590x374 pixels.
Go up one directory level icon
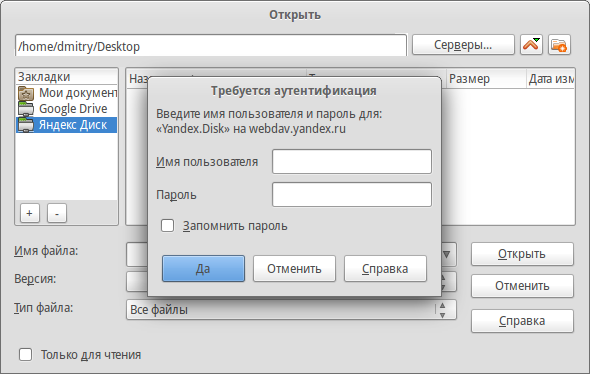(531, 45)
